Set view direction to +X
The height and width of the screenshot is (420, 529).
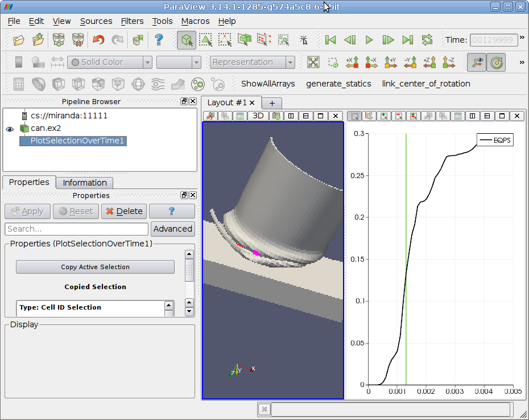[352, 62]
